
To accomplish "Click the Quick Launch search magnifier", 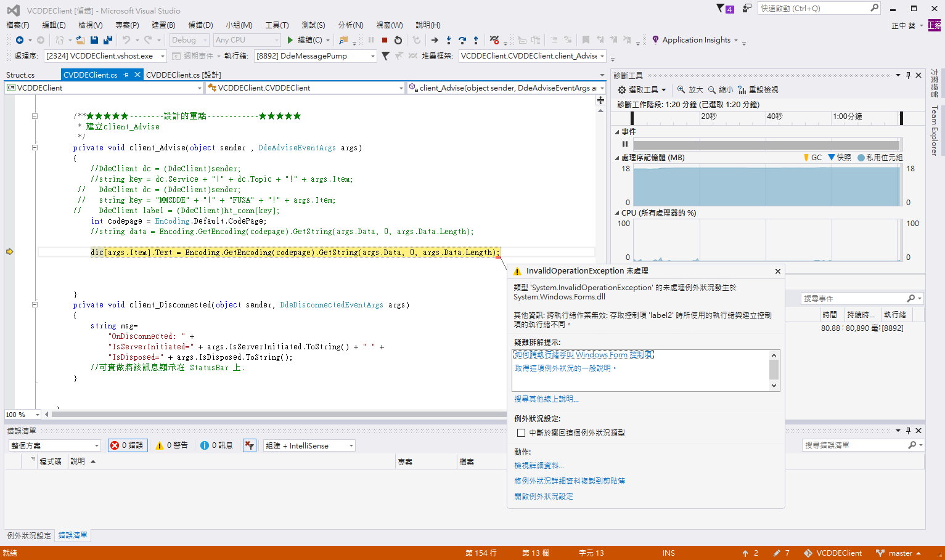I will pos(874,8).
